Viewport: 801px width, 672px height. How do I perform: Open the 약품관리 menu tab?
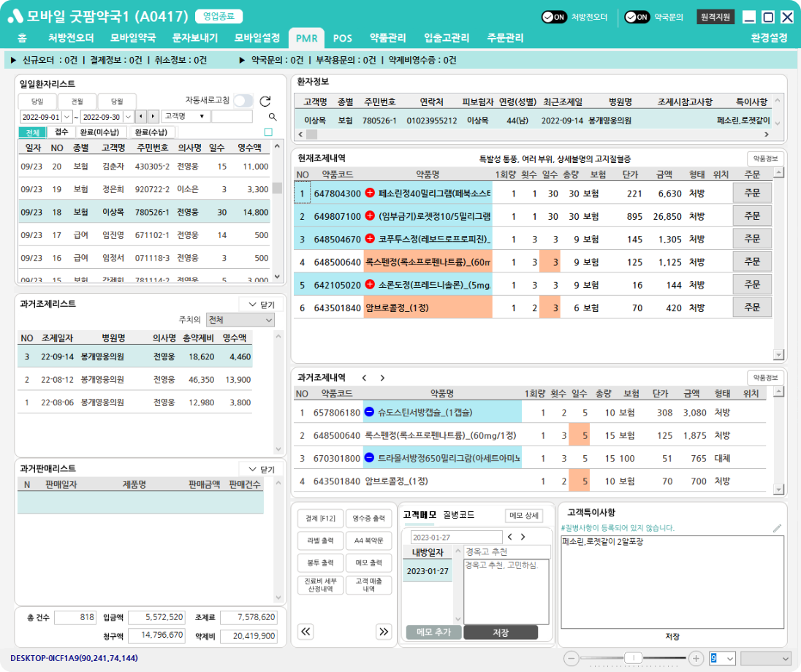coord(388,38)
